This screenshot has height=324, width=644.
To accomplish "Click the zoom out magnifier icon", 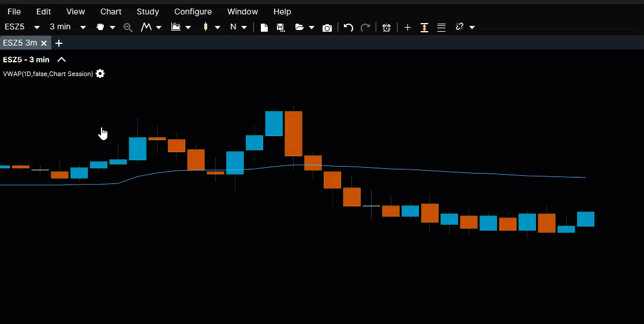I will point(128,27).
